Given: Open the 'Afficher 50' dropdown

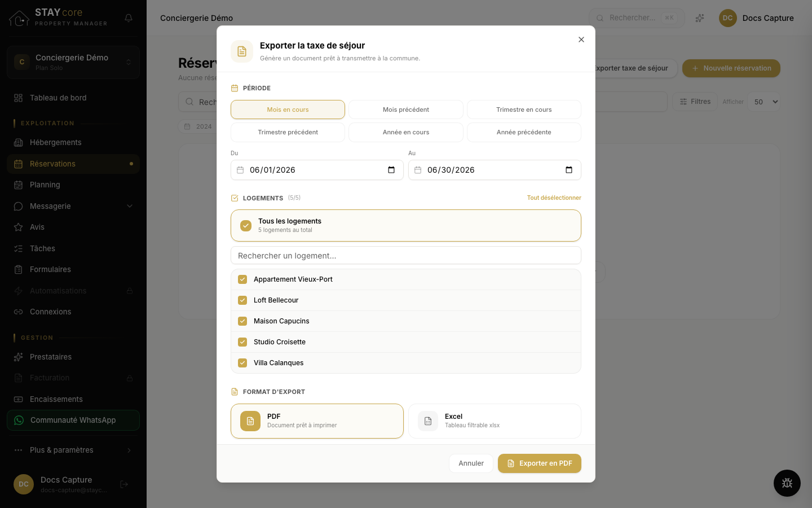Looking at the screenshot, I should coord(764,102).
